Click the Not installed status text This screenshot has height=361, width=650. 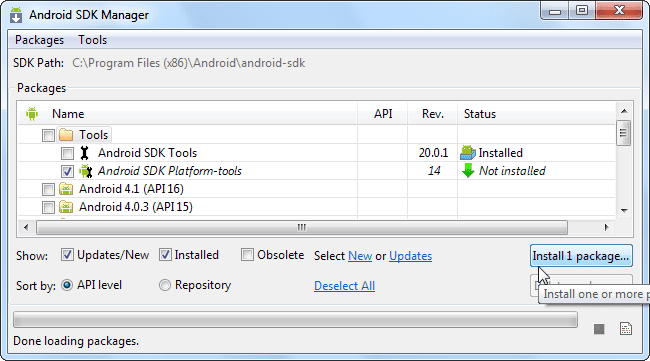coord(512,171)
